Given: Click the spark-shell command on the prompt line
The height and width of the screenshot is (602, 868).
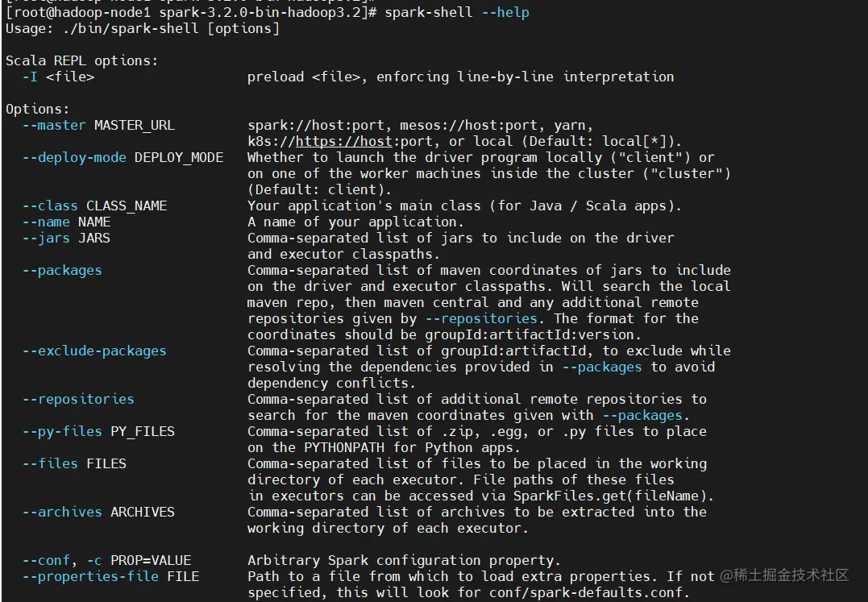Looking at the screenshot, I should pos(429,12).
